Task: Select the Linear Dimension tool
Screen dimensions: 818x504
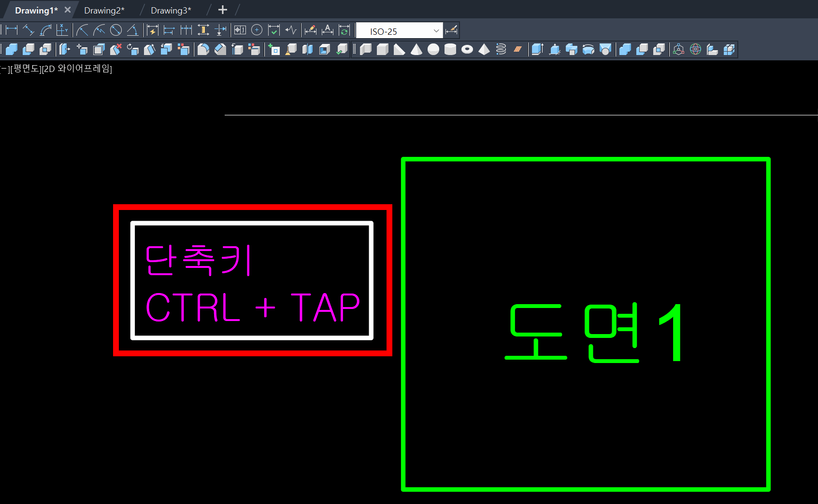Action: click(11, 30)
